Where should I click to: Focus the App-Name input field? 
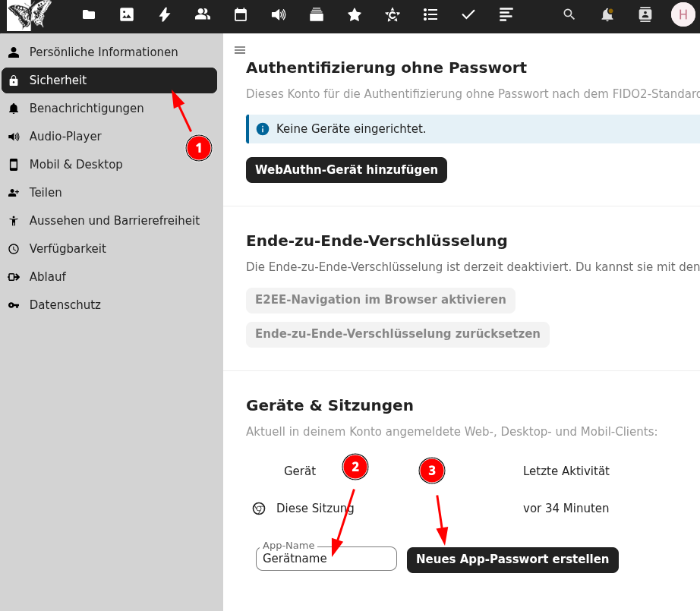click(326, 559)
